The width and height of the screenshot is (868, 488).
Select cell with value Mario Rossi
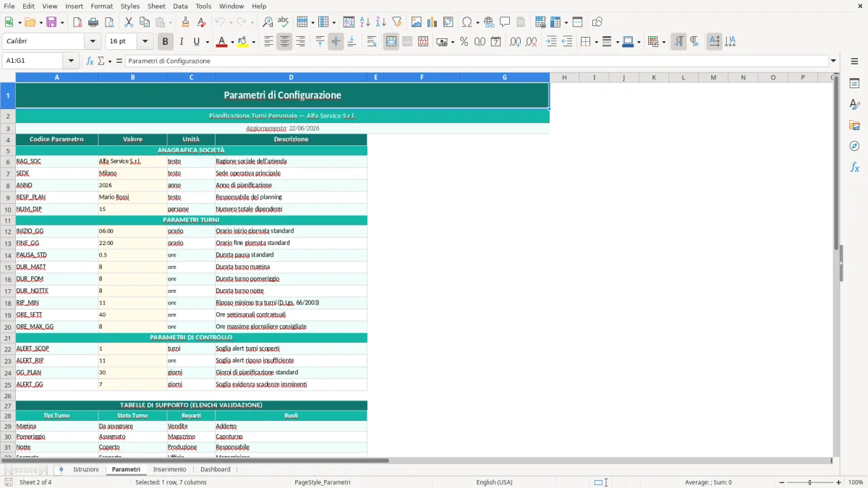pos(132,197)
